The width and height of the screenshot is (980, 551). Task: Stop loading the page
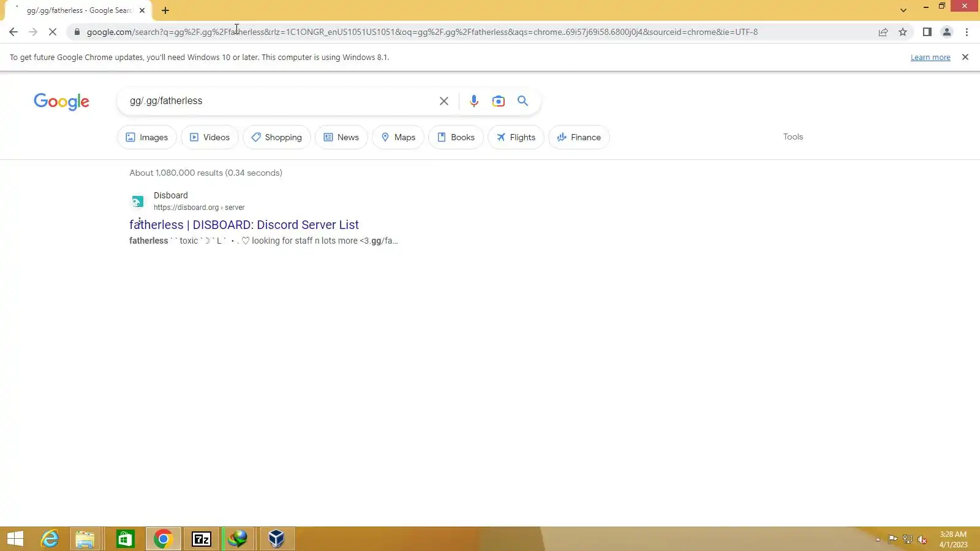click(x=53, y=32)
